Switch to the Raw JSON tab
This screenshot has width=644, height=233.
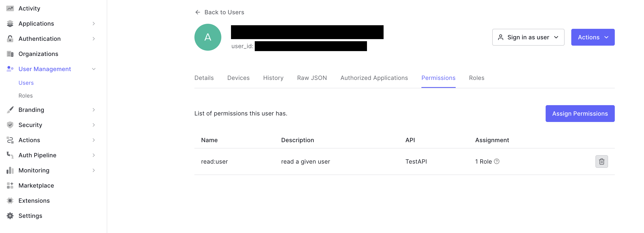(x=312, y=78)
